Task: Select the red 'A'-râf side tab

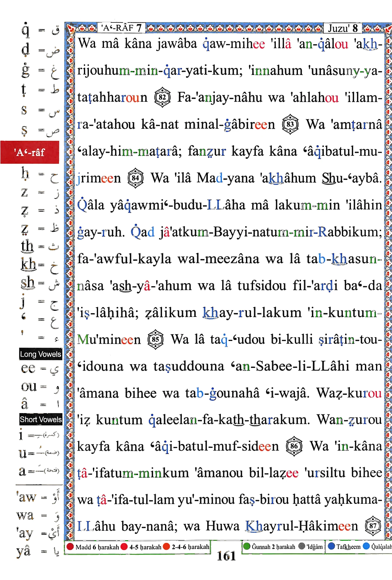Action: click(x=30, y=152)
